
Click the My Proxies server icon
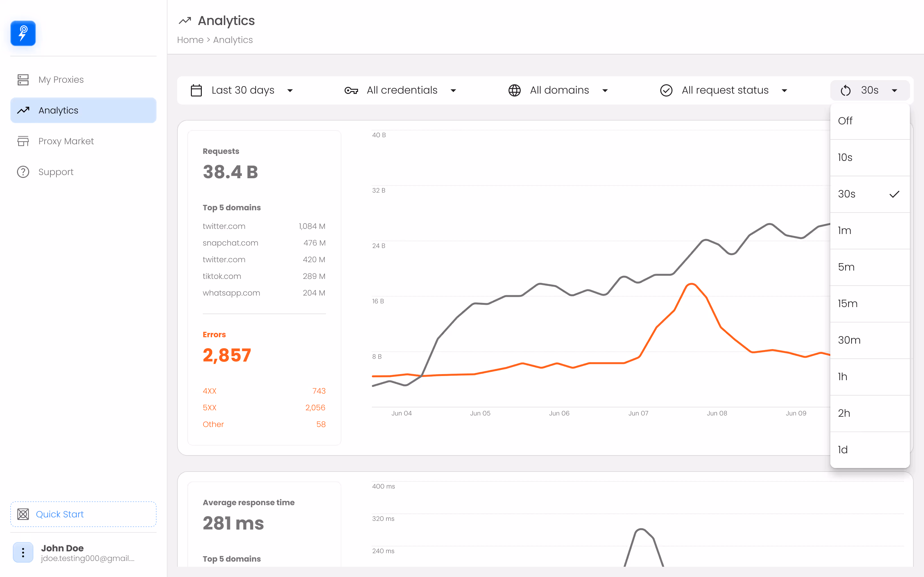[x=23, y=80]
